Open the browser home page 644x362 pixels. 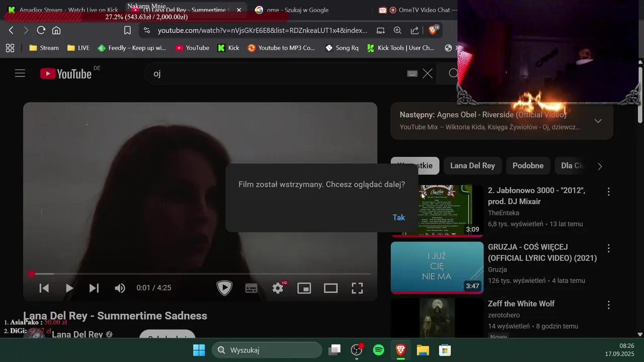tap(56, 30)
